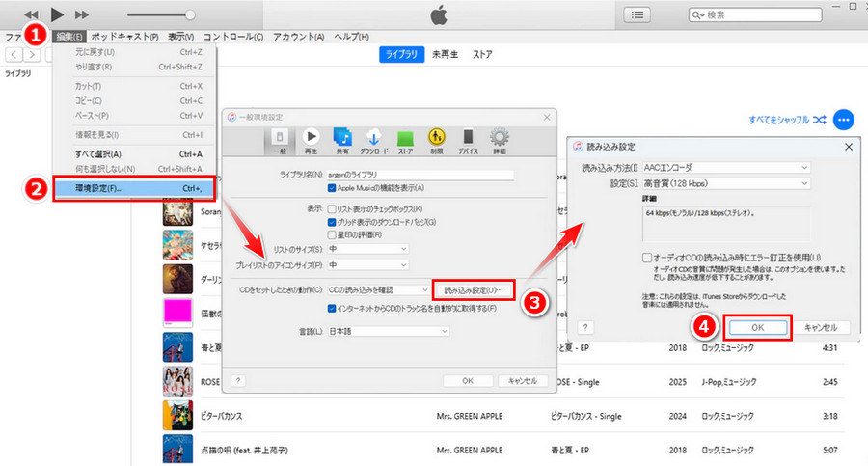This screenshot has width=868, height=466.
Task: Select the 詳細 gear preferences tab icon
Action: point(500,141)
